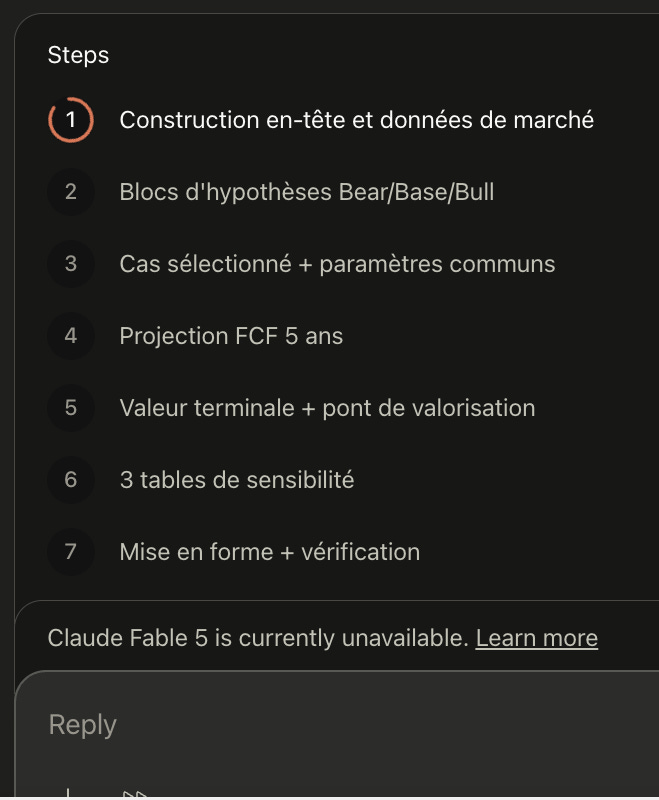Select 'Construction en-tête et données de marché' step
This screenshot has width=659, height=800.
[357, 120]
